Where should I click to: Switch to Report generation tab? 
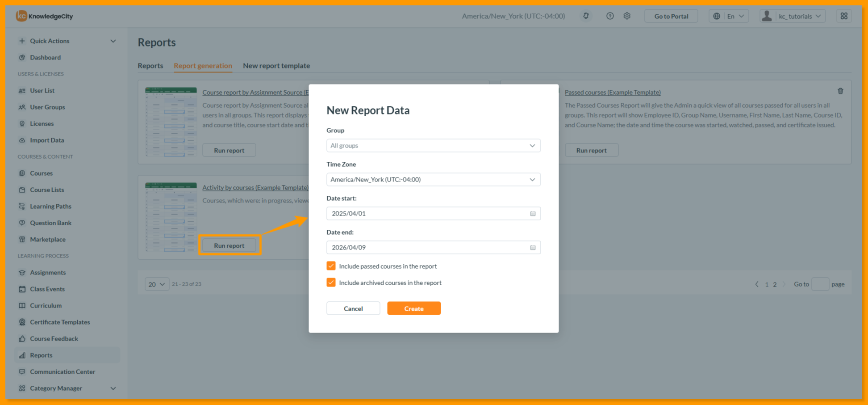tap(203, 66)
